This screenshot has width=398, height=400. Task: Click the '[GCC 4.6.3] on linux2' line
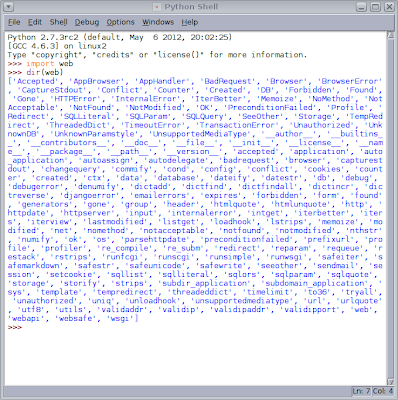point(57,46)
